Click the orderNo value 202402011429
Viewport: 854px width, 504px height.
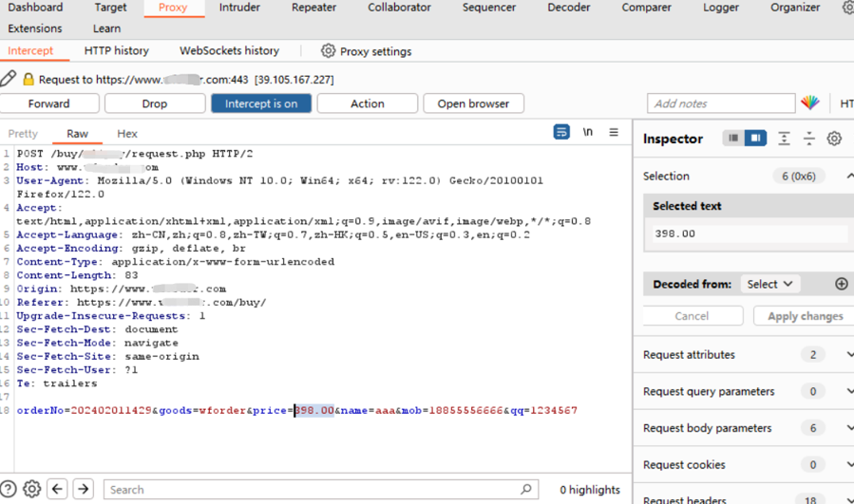111,410
